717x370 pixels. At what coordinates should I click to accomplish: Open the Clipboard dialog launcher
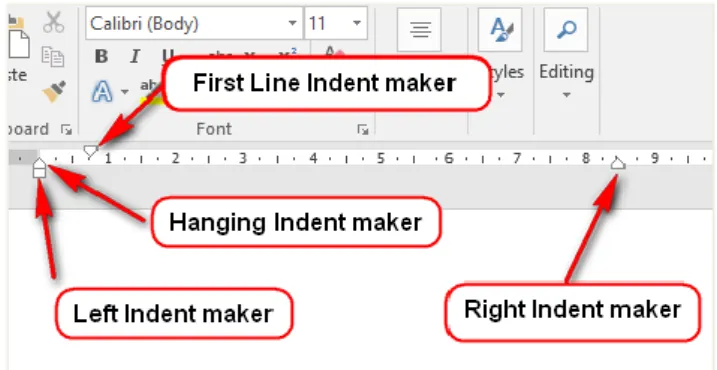pos(67,131)
